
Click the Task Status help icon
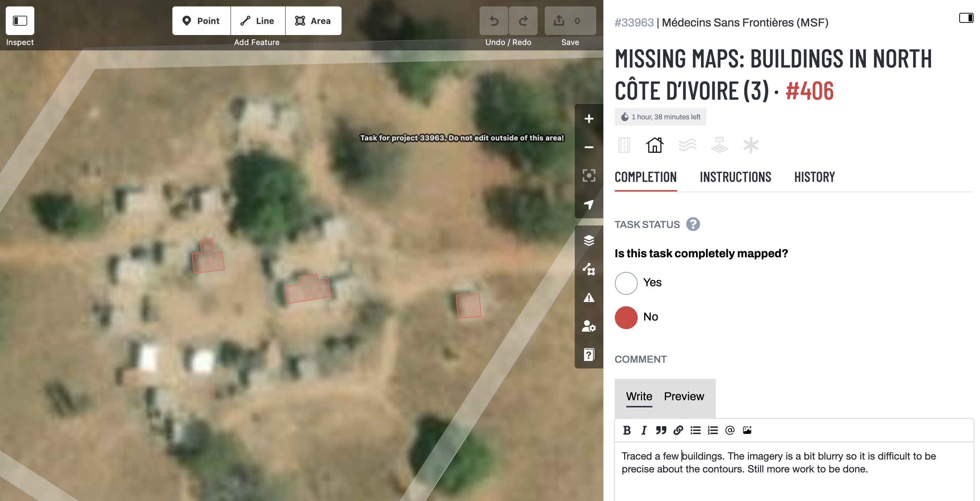click(693, 224)
